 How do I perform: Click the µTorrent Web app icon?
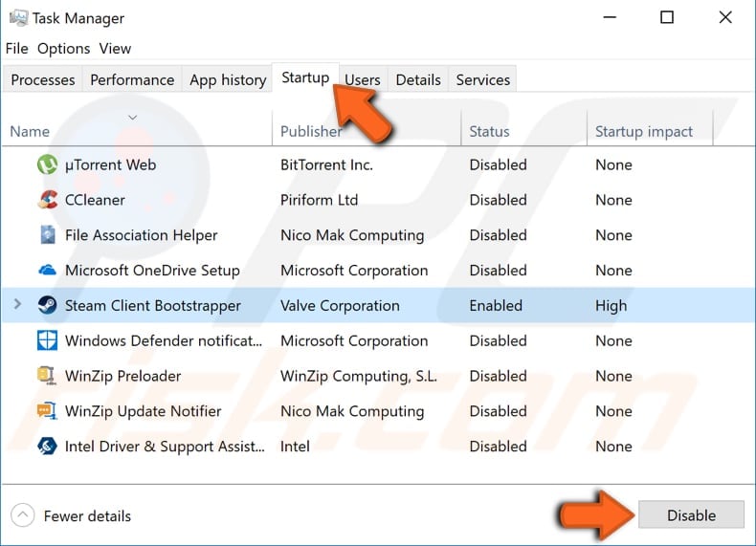(47, 164)
